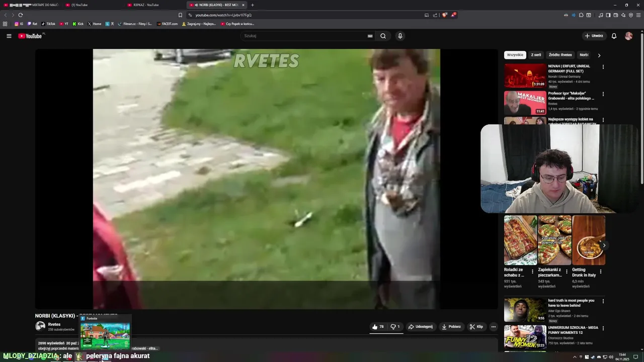Open hard truth is most people video

tap(525, 310)
